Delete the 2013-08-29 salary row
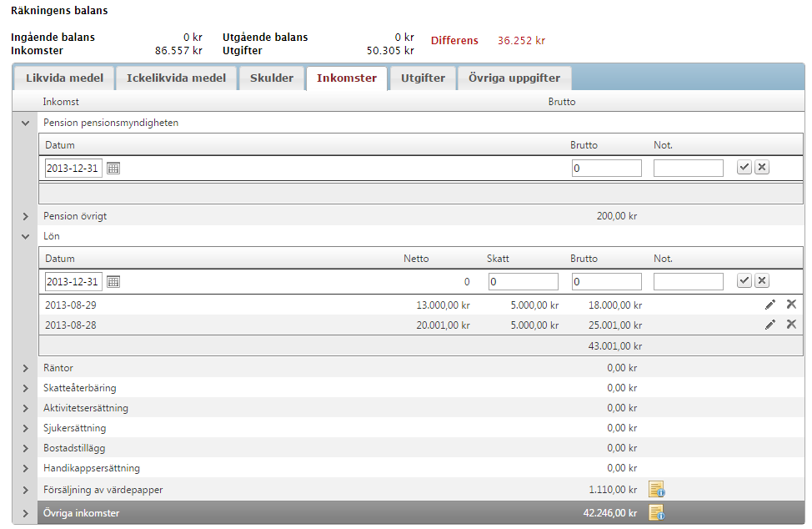Viewport: 812px width, 529px height. click(x=791, y=305)
